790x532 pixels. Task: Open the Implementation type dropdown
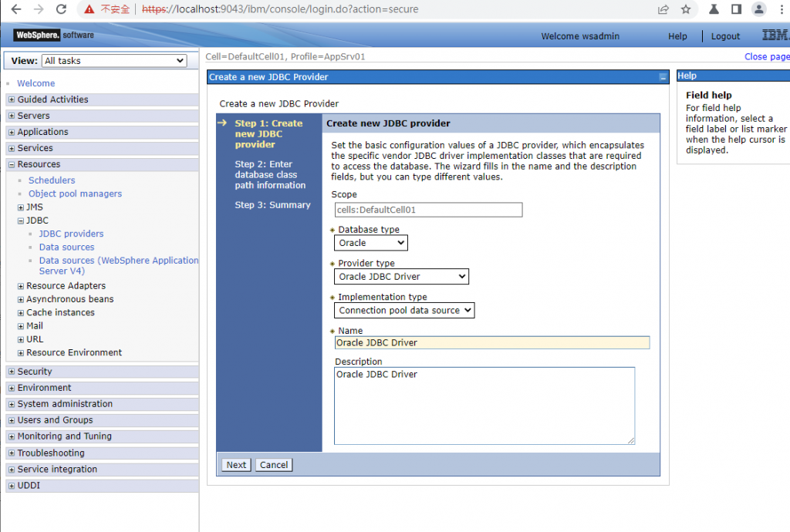coord(404,311)
